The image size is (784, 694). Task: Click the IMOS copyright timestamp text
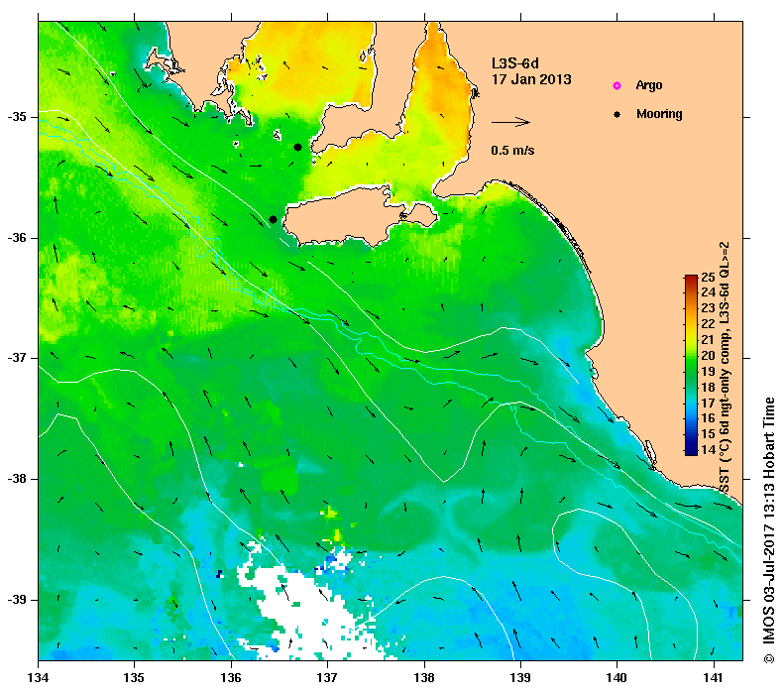(x=768, y=530)
